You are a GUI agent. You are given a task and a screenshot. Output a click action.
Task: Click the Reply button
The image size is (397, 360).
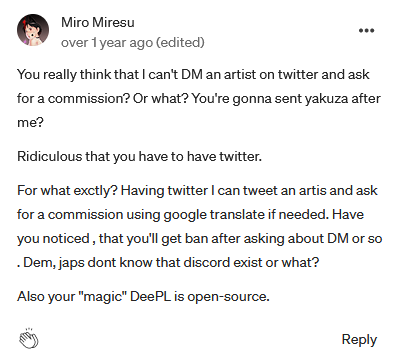(359, 339)
